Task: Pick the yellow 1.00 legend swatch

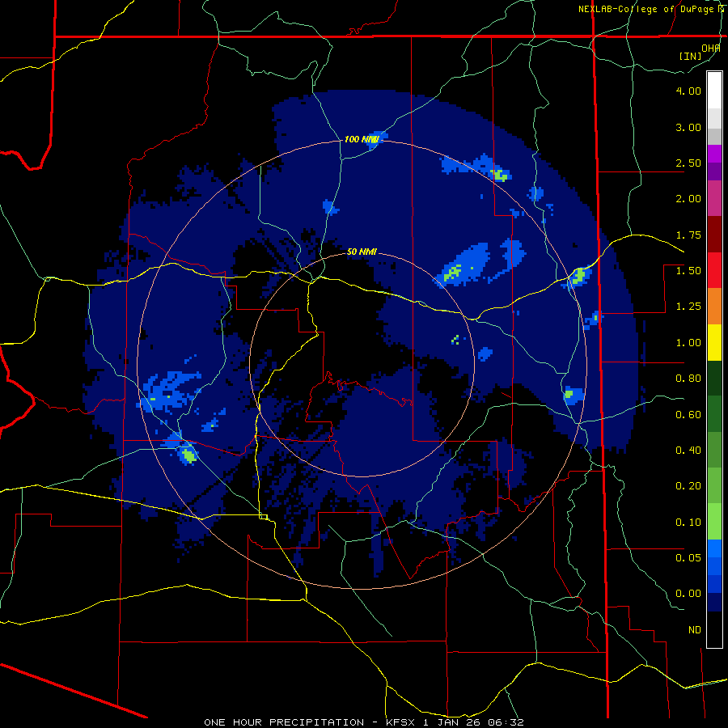Action: tap(714, 342)
